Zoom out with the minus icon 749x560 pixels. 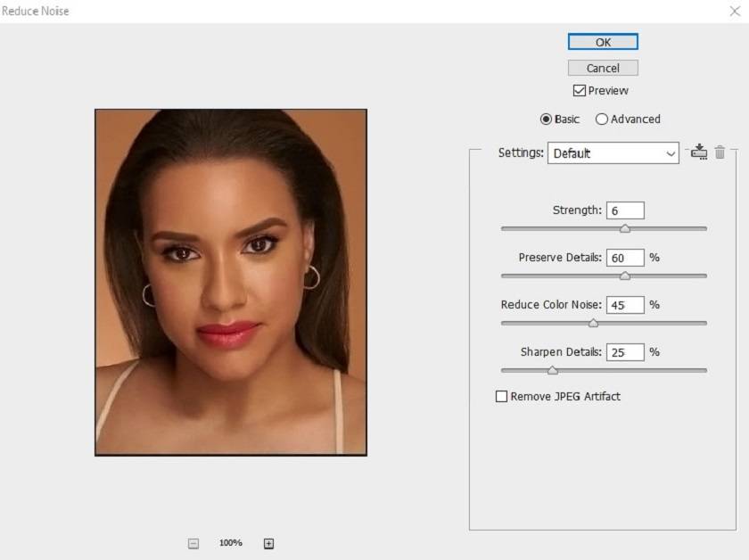pos(193,543)
